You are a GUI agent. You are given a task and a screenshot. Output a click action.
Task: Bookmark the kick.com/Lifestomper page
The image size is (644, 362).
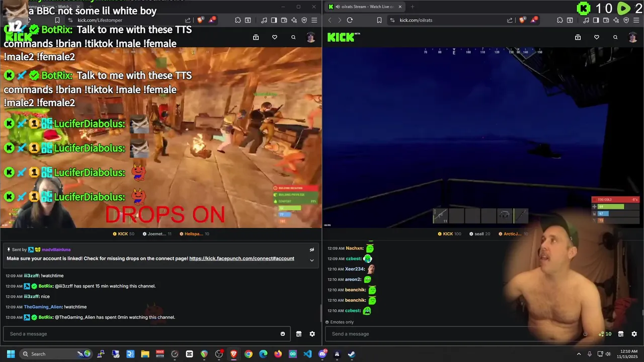click(x=57, y=20)
